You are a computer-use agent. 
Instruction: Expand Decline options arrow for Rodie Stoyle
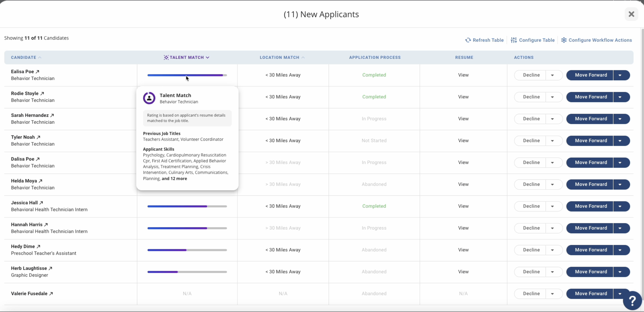coord(553,97)
